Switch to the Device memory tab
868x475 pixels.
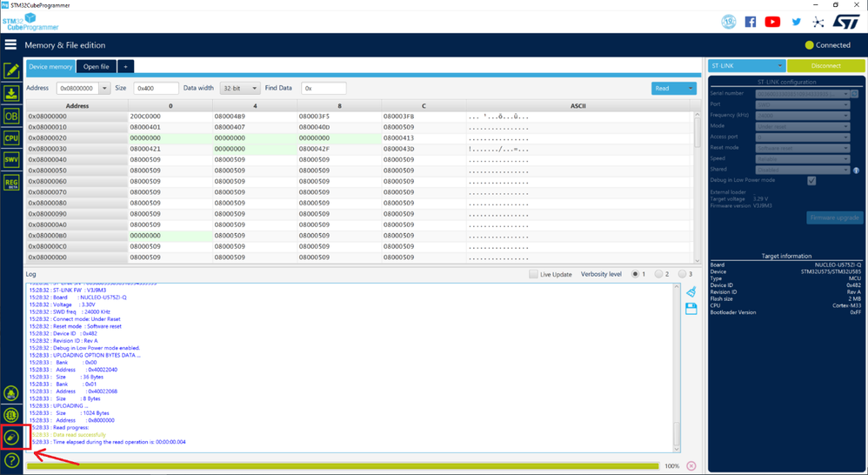click(x=50, y=66)
